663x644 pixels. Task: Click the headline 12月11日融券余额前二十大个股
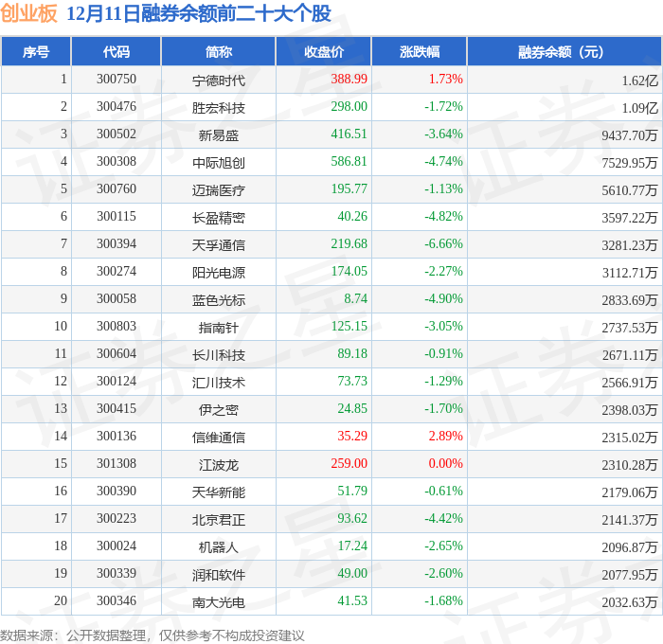199,13
